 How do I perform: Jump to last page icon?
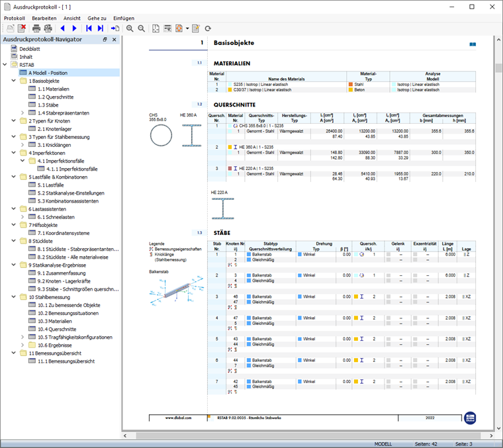(x=101, y=28)
